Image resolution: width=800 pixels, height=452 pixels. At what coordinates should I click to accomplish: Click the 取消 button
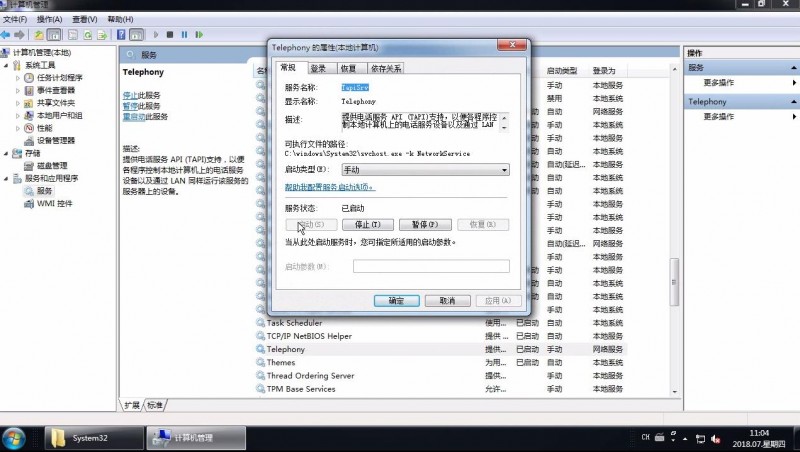447,300
